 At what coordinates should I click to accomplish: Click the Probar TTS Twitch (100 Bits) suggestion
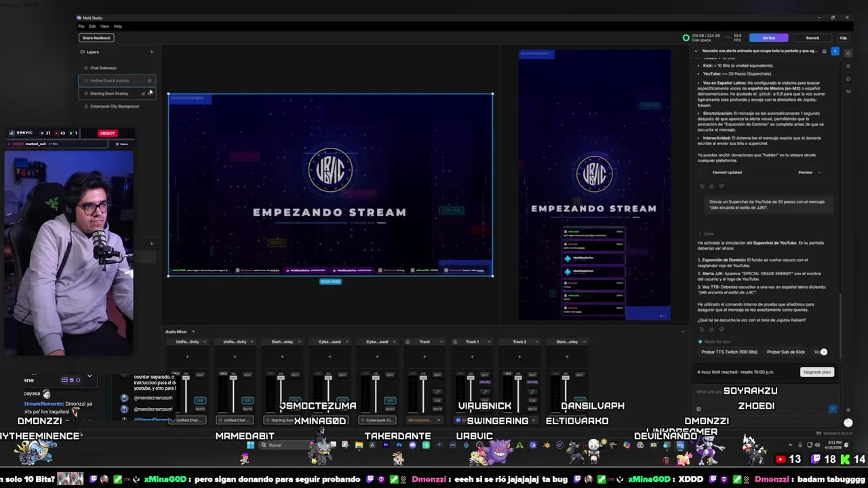coord(729,352)
